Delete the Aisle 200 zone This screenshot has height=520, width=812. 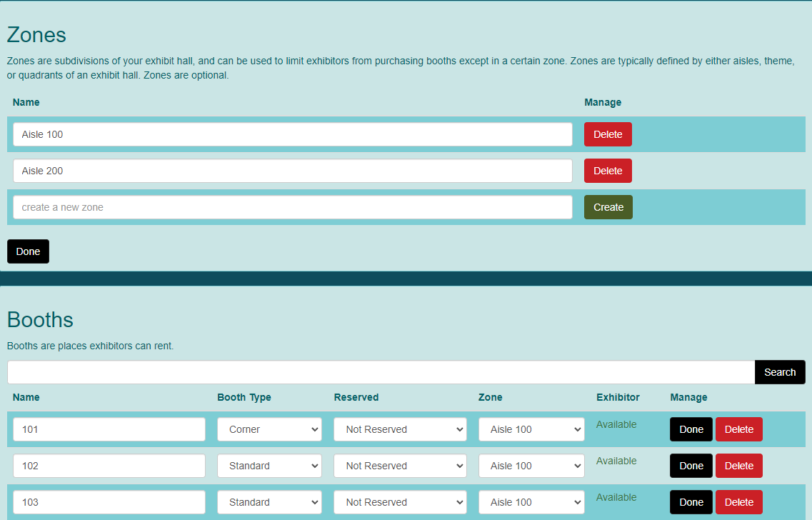(x=608, y=171)
